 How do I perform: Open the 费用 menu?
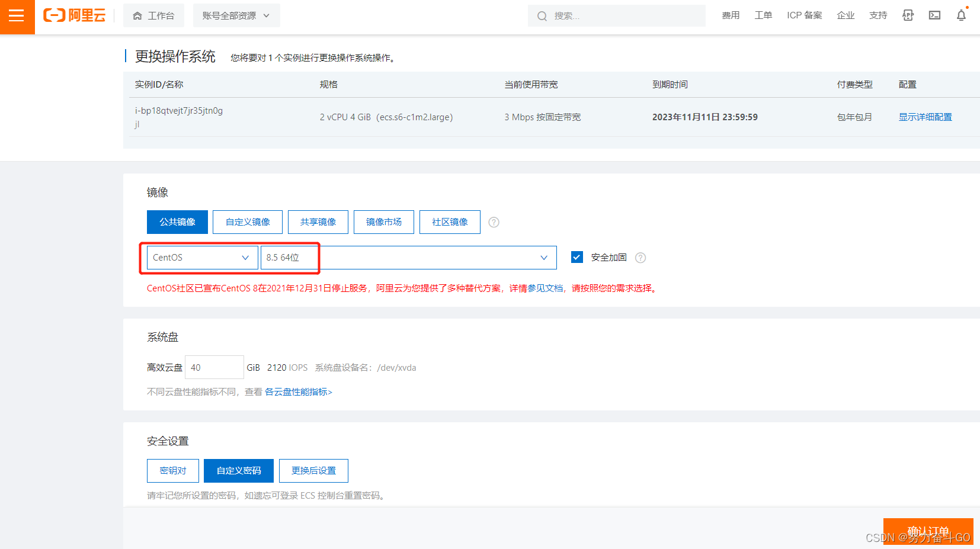(x=731, y=15)
